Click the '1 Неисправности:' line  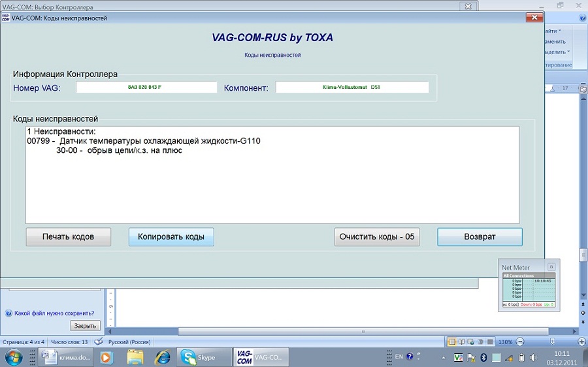[x=61, y=132]
